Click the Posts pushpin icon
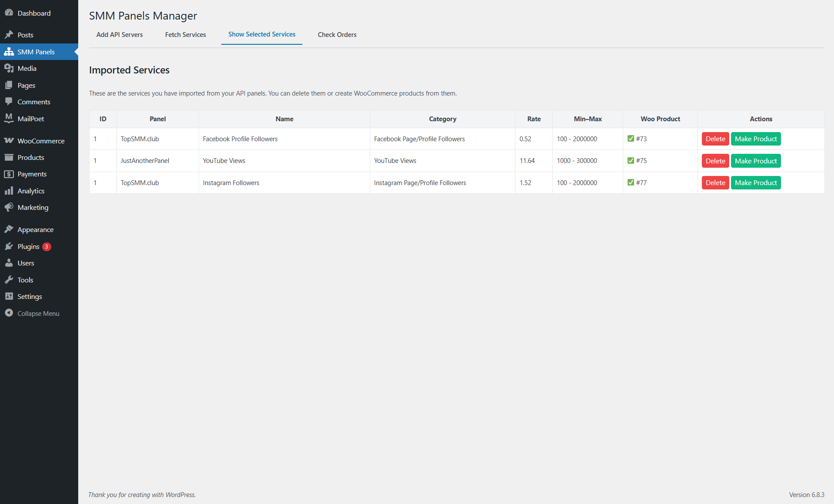 (x=9, y=35)
